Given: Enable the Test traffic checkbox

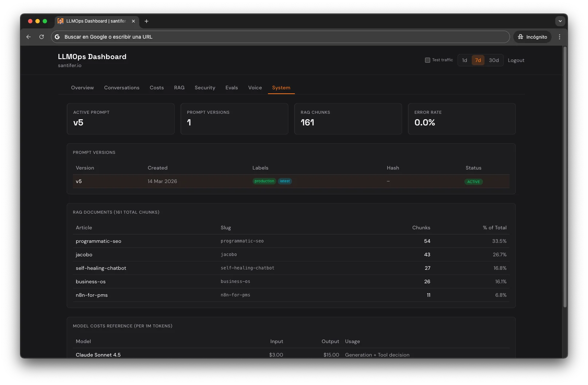Looking at the screenshot, I should [427, 60].
